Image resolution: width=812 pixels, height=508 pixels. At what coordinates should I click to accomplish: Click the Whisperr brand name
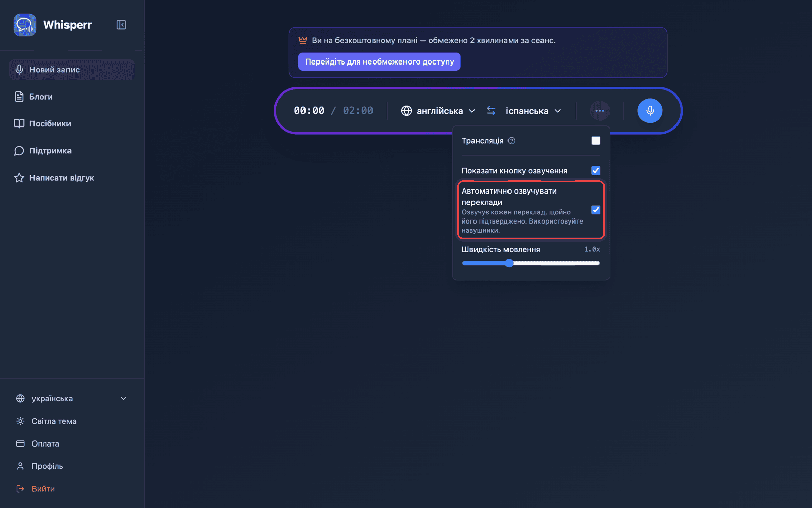(67, 25)
